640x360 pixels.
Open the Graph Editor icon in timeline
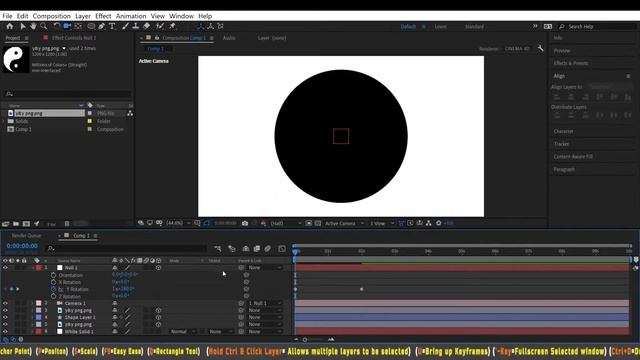pos(282,249)
